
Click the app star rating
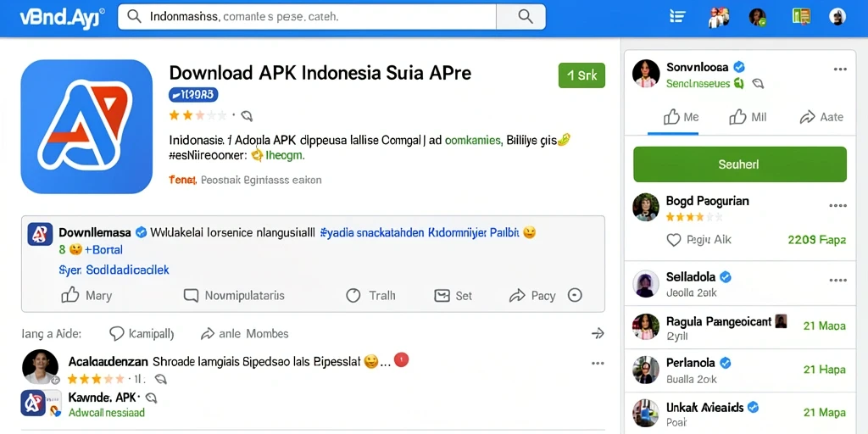(198, 115)
